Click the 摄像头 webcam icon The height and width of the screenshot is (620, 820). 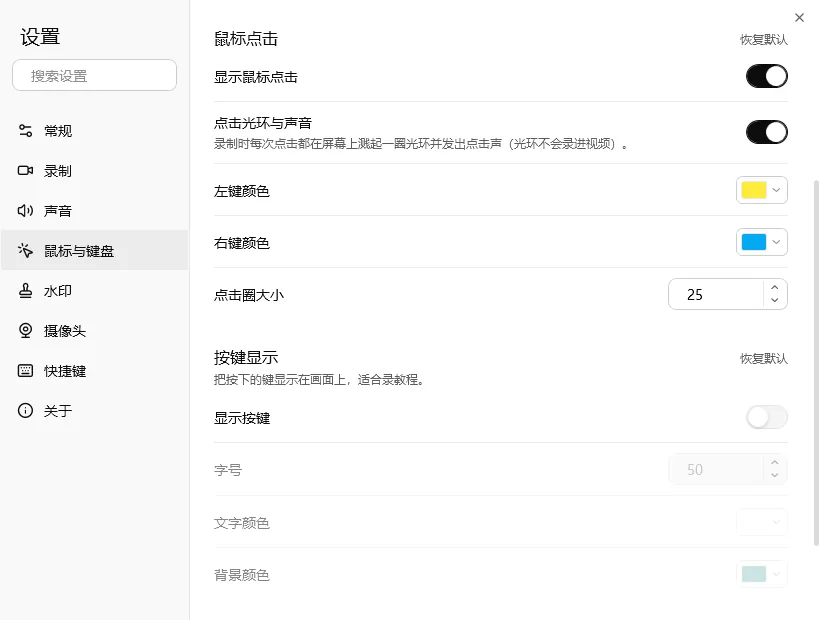[25, 330]
